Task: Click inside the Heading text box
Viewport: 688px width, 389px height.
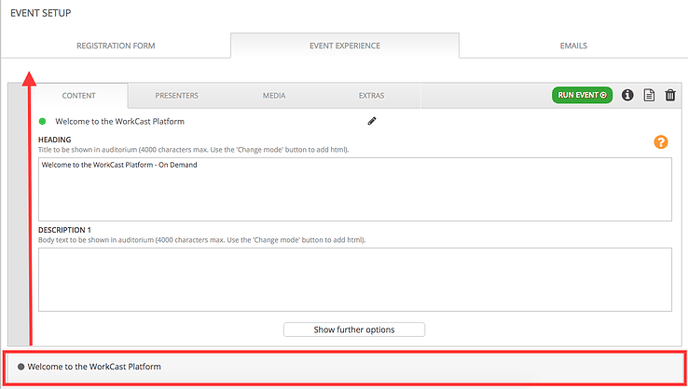Action: coord(355,189)
